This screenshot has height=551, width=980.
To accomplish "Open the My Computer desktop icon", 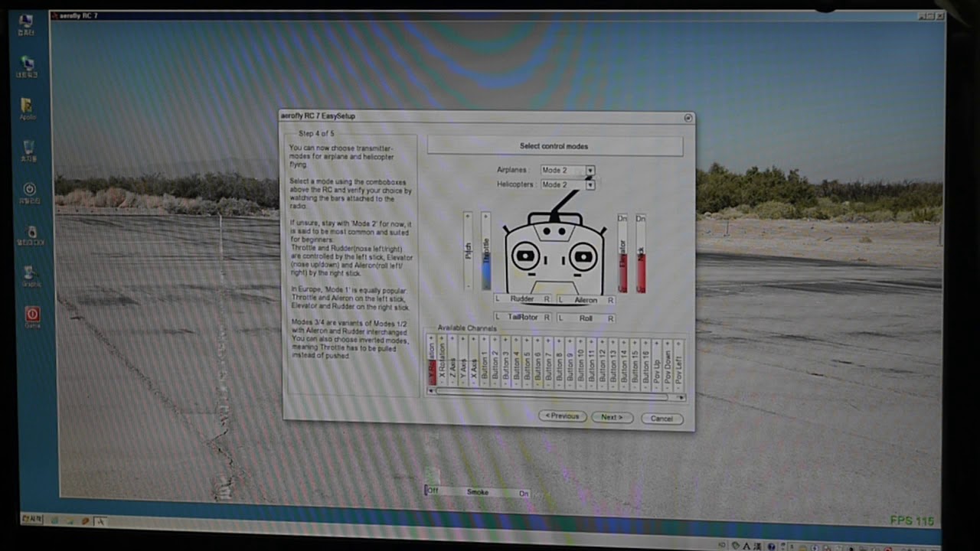I will [26, 24].
